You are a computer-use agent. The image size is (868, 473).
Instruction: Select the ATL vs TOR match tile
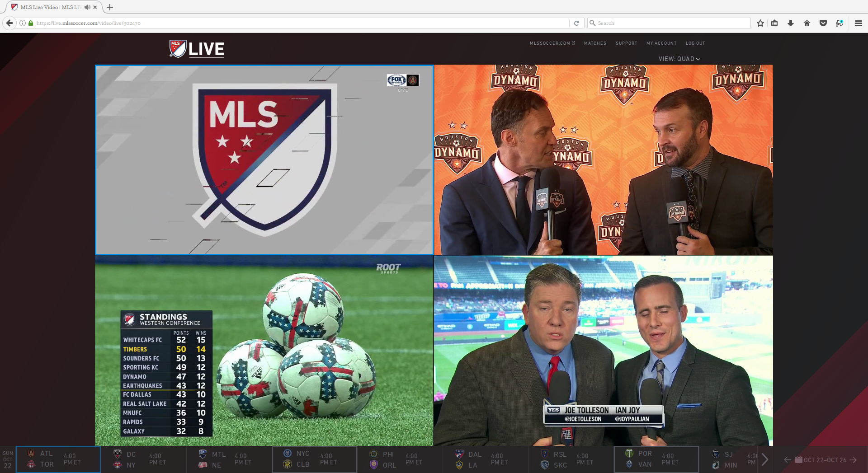pyautogui.click(x=58, y=459)
